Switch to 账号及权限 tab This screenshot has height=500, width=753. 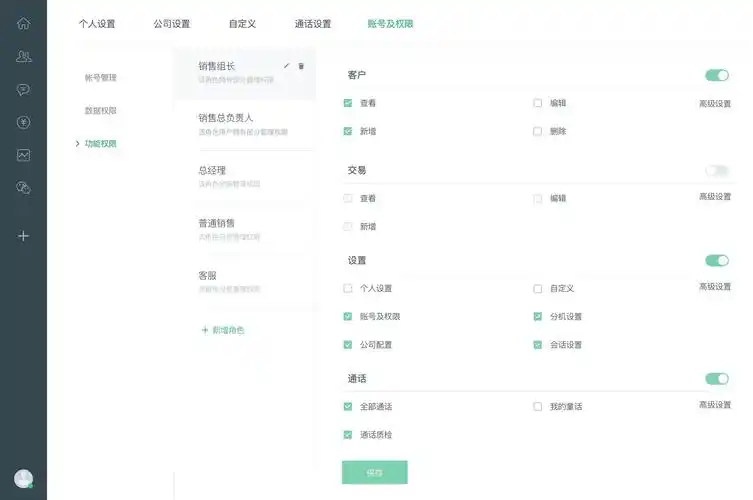click(390, 24)
